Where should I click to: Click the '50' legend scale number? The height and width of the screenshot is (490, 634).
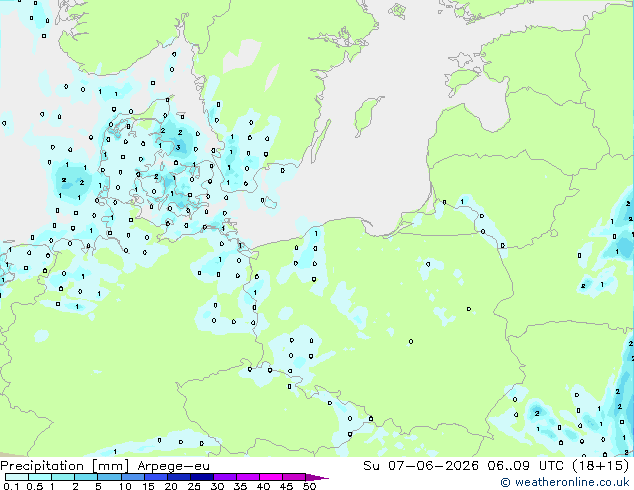click(309, 486)
